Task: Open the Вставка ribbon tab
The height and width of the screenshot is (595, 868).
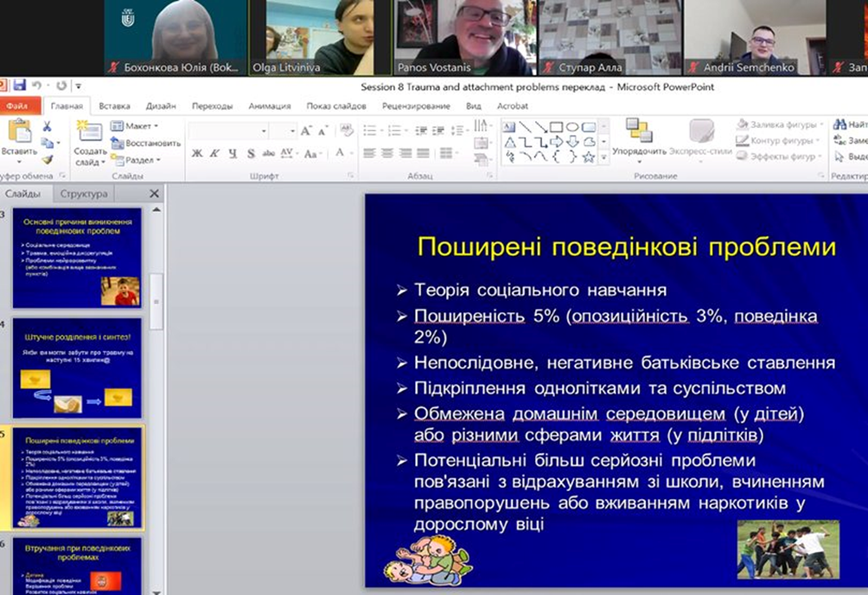Action: coord(114,106)
